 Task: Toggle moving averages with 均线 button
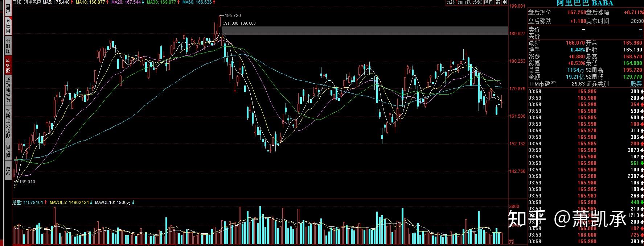click(477, 2)
